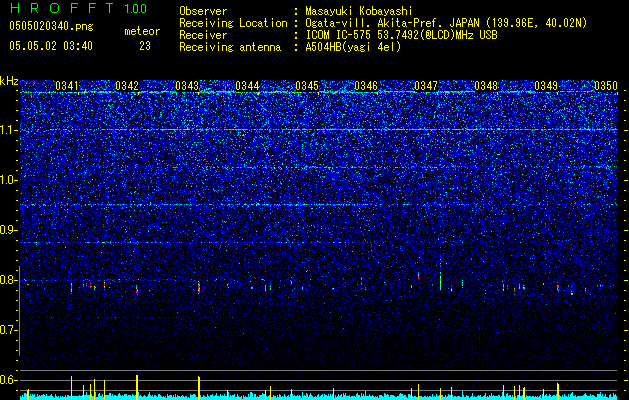Viewport: 629px width, 400px height.
Task: Click the 0349 time marker
Action: tap(546, 86)
